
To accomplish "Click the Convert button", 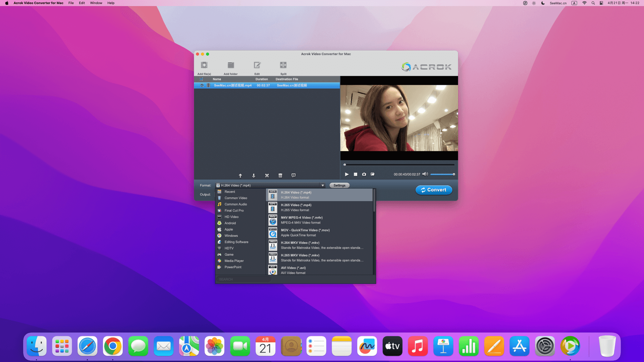I will point(434,190).
